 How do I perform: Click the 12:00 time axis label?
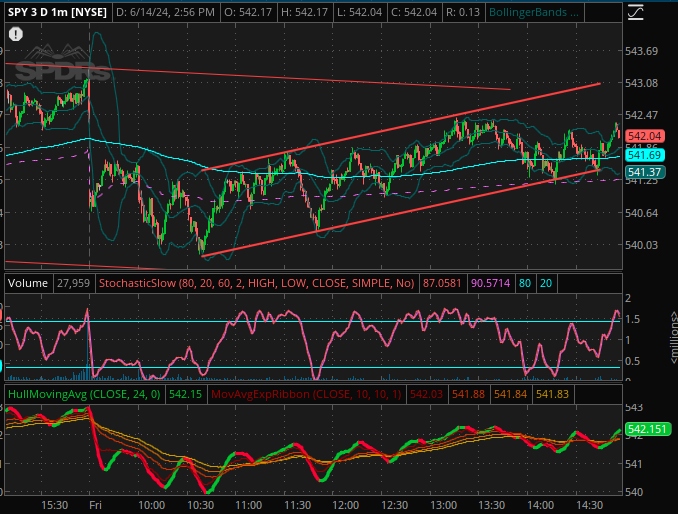point(344,506)
